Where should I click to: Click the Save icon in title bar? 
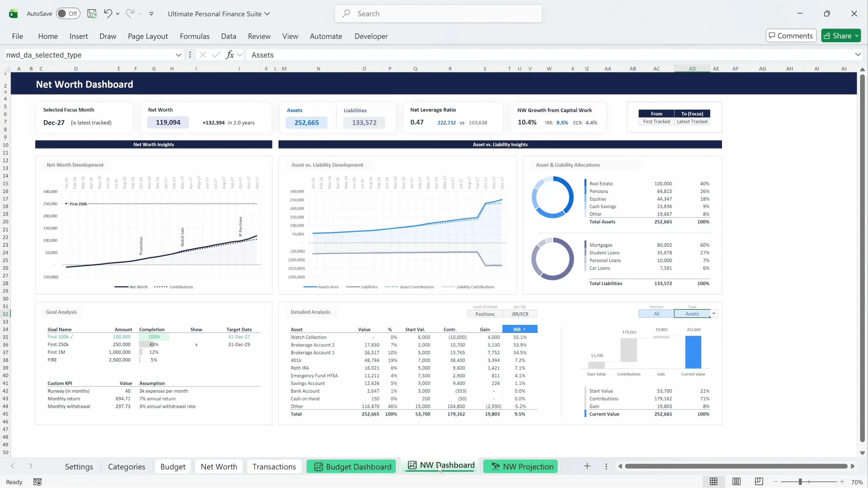coord(92,14)
